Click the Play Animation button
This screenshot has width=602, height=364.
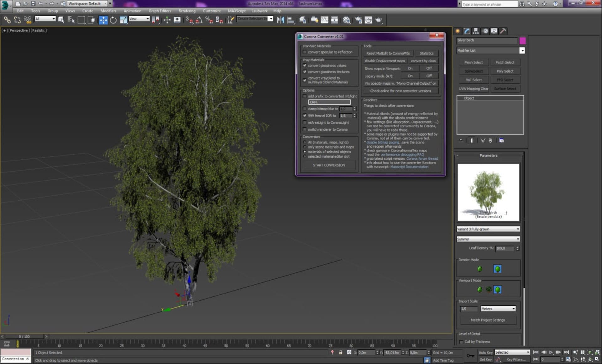coord(551,352)
